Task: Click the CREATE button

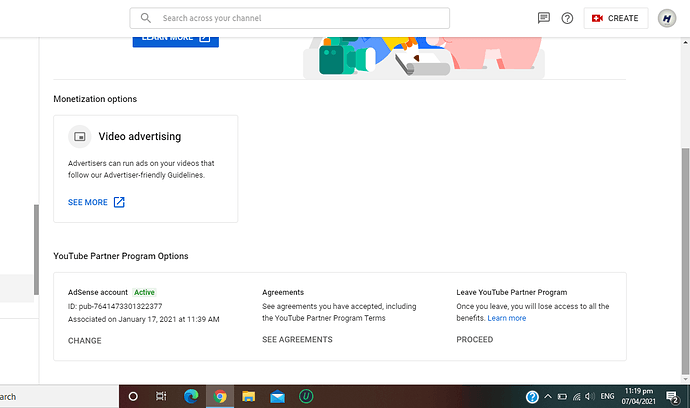Action: pos(616,18)
